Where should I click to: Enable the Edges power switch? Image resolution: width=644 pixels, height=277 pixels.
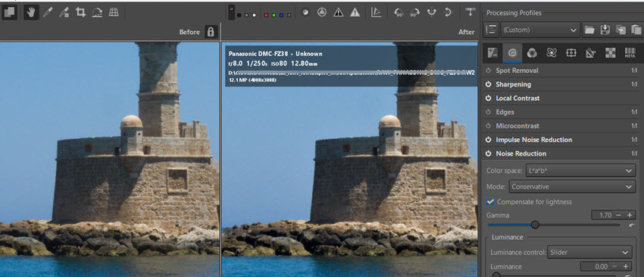(489, 112)
